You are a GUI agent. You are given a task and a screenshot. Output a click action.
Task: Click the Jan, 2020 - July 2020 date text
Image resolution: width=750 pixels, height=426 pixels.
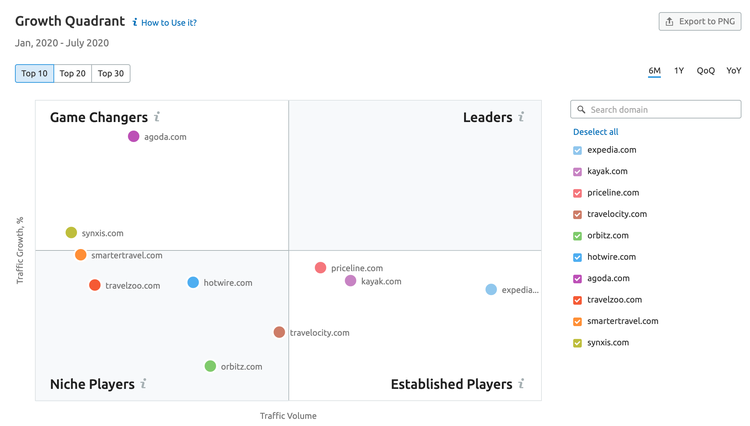point(62,43)
